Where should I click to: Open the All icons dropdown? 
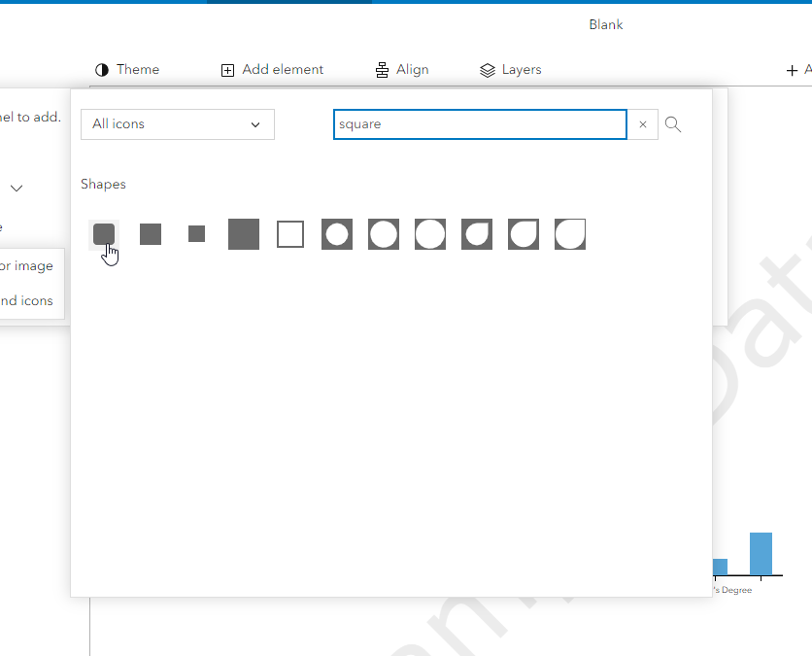pos(177,124)
